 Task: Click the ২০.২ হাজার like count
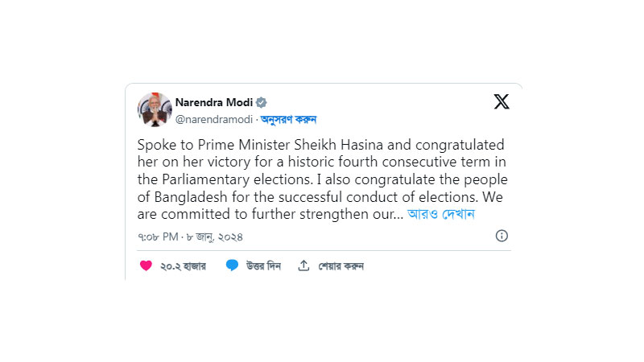click(183, 266)
